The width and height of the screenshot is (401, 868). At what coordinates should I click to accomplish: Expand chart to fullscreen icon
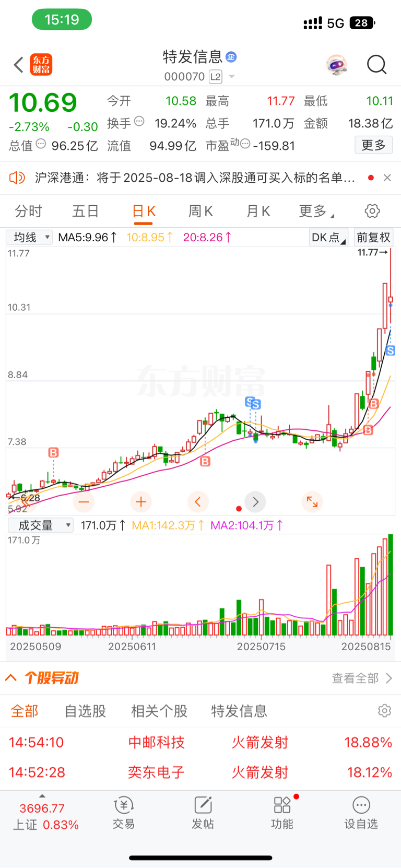click(x=312, y=502)
